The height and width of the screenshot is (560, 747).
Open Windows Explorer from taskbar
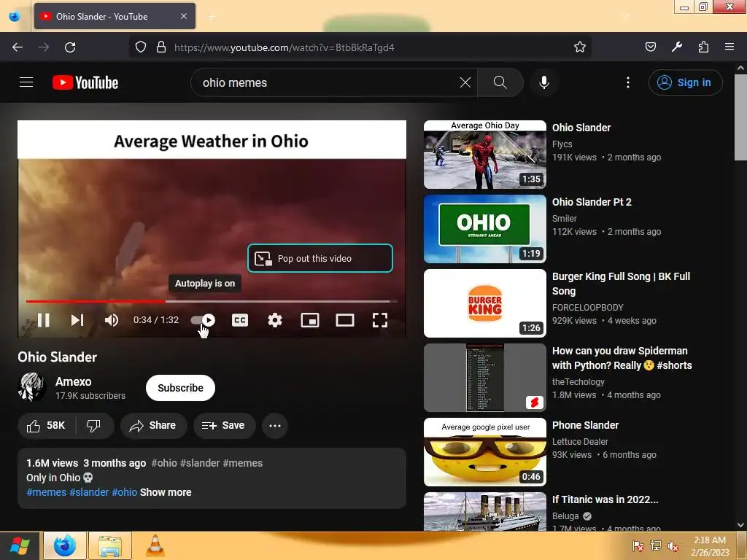point(110,545)
